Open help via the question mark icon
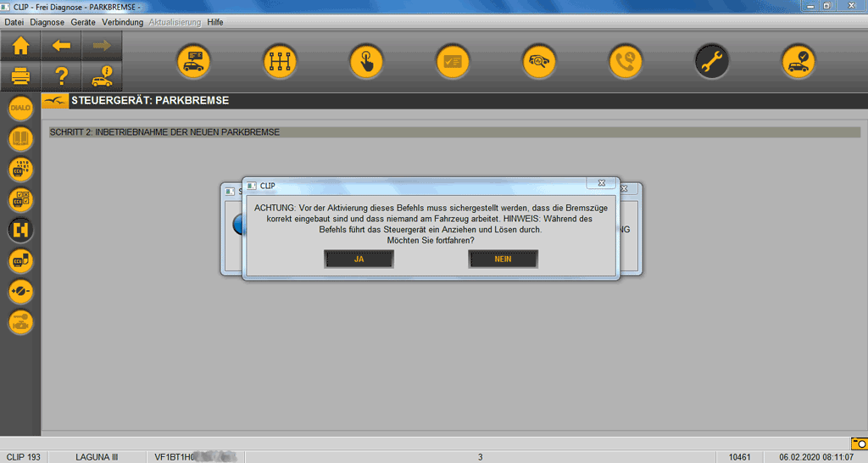This screenshot has width=868, height=463. click(61, 76)
